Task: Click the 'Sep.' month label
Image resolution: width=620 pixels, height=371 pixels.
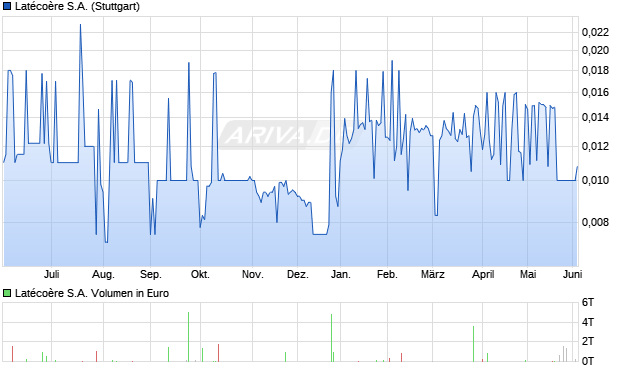Action: coord(151,274)
